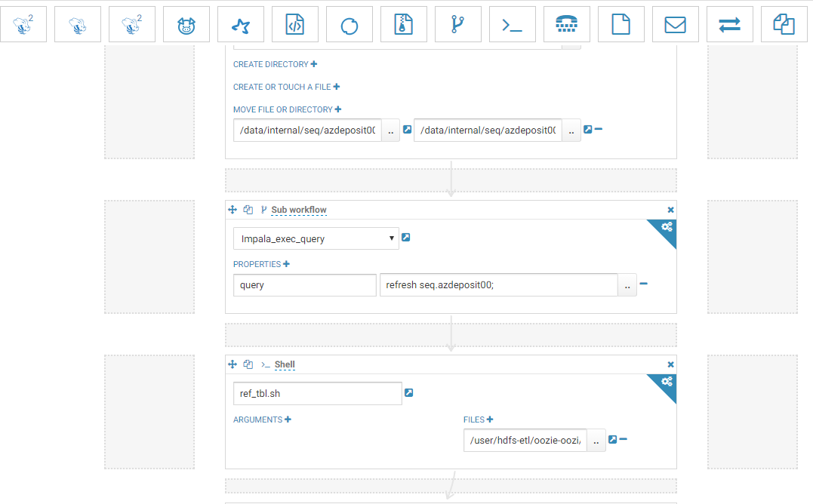Click the Spark action icon
The width and height of the screenshot is (813, 504).
click(x=241, y=23)
